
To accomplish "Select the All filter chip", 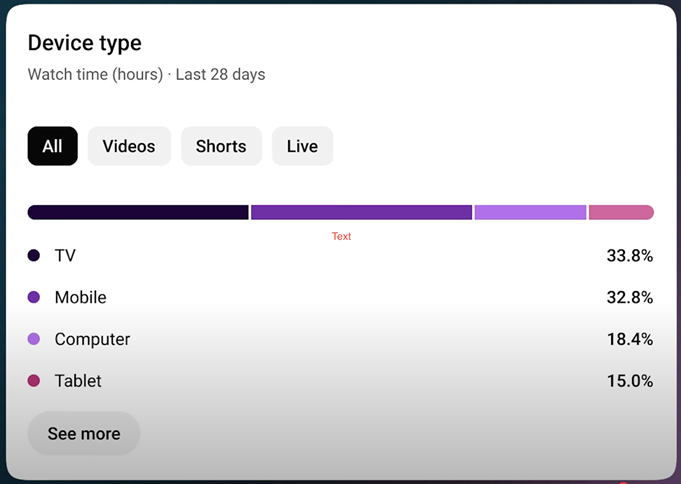I will point(53,146).
